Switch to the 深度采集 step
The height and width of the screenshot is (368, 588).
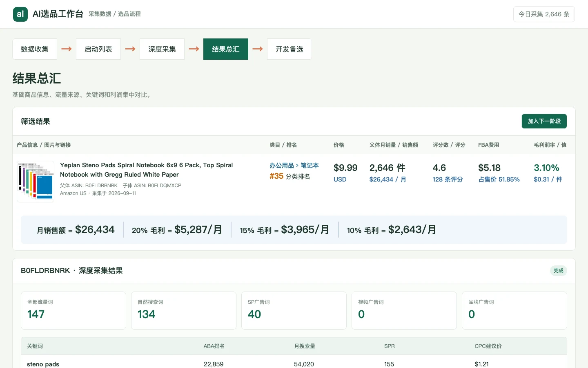click(162, 49)
